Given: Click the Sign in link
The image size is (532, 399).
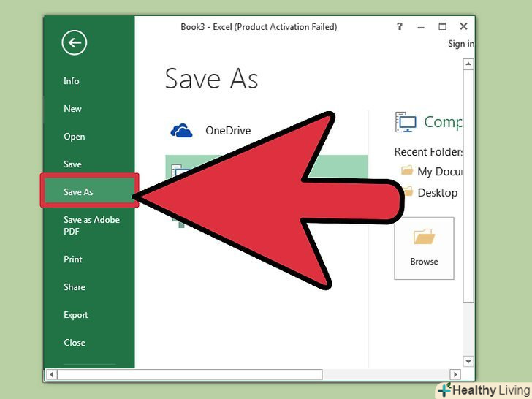Looking at the screenshot, I should [460, 44].
